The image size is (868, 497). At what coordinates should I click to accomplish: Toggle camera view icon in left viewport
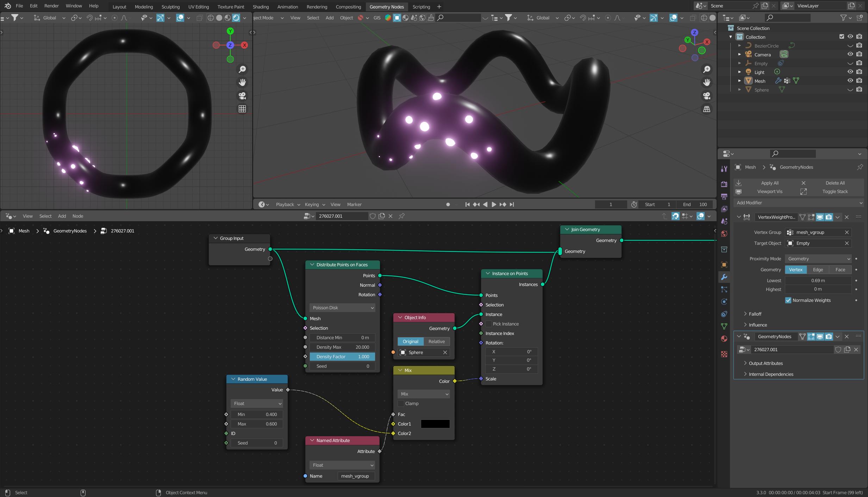(242, 96)
